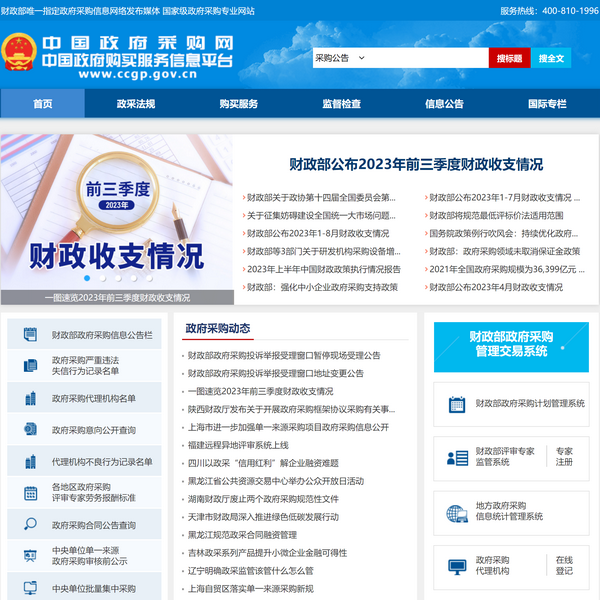This screenshot has height=600, width=600.
Task: Click the 地方政府采购 globe icon
Action: click(456, 512)
